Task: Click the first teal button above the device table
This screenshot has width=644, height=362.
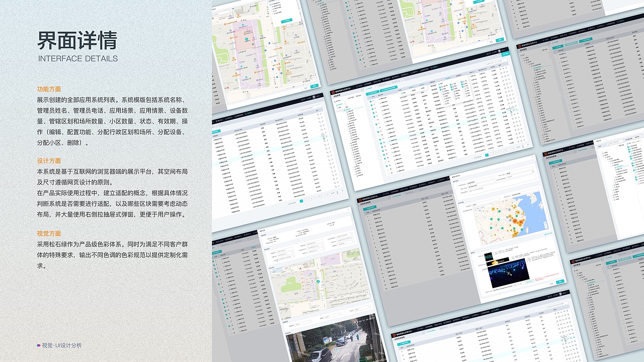Action: tap(373, 93)
